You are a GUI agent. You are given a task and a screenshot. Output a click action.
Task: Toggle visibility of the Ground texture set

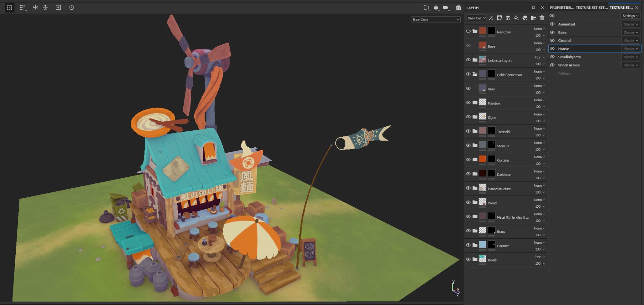[552, 40]
